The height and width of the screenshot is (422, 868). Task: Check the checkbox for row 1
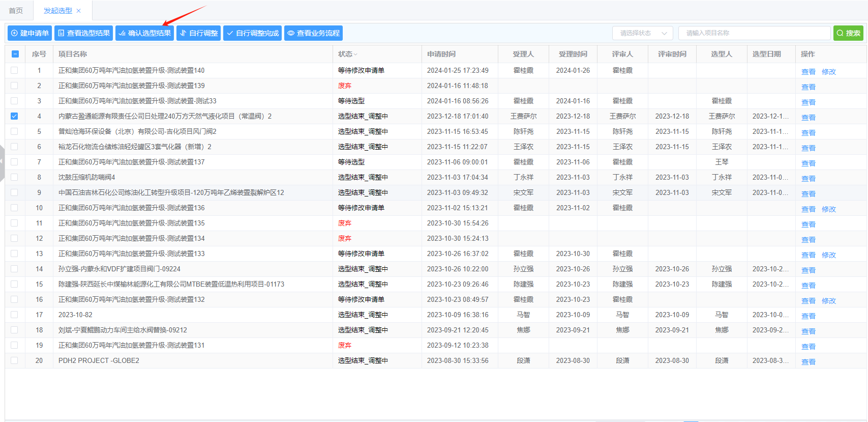[14, 70]
